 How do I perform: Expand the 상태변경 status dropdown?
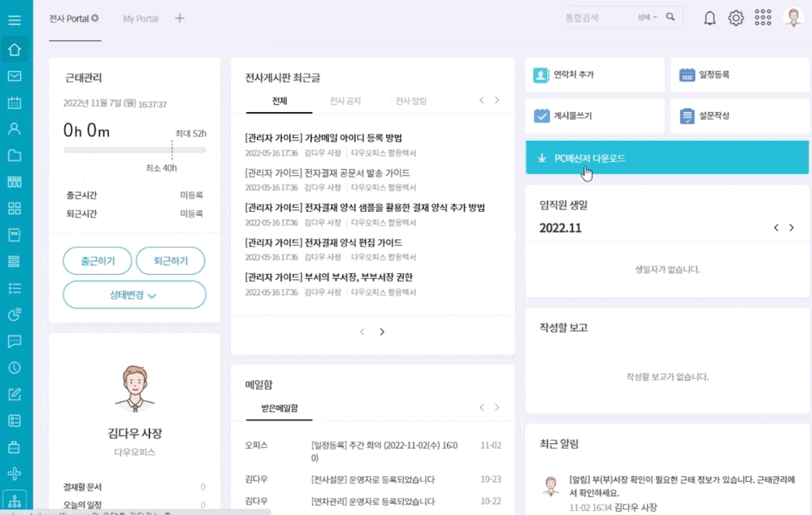coord(134,295)
